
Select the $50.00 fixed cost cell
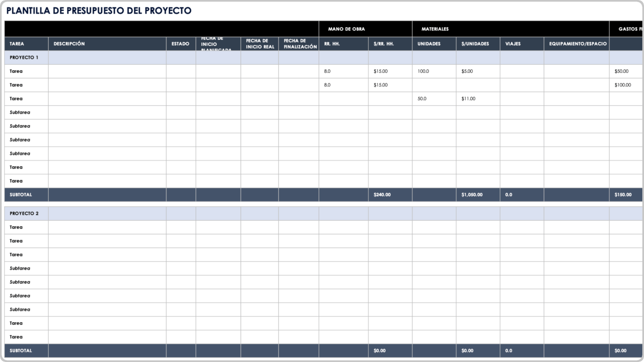pyautogui.click(x=626, y=71)
